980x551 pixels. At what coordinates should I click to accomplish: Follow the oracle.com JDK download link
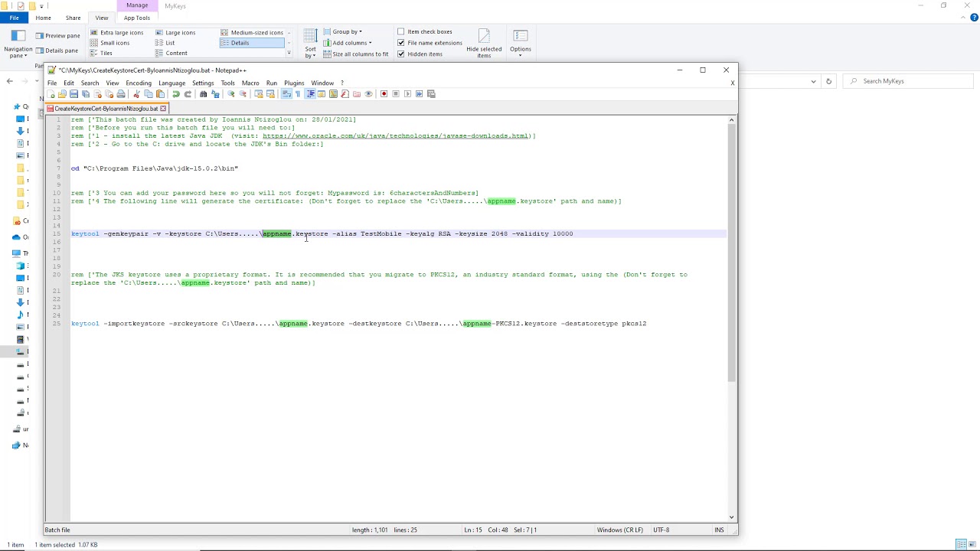click(x=396, y=135)
